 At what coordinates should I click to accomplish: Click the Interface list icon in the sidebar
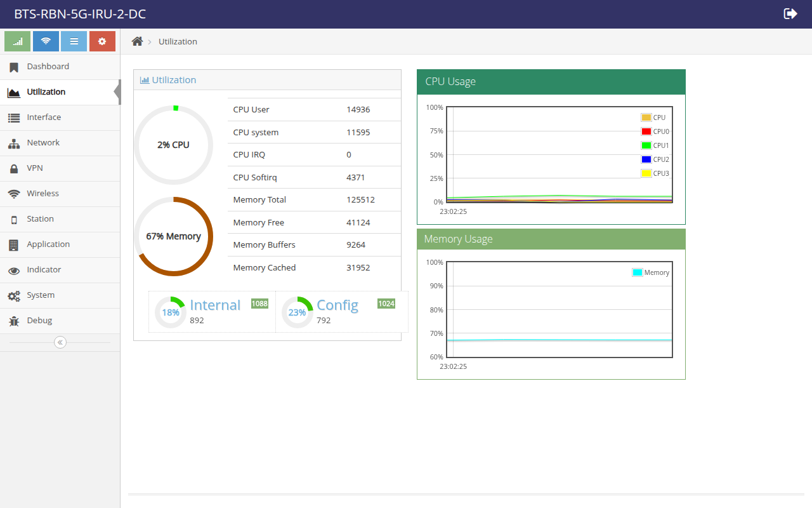pyautogui.click(x=14, y=117)
